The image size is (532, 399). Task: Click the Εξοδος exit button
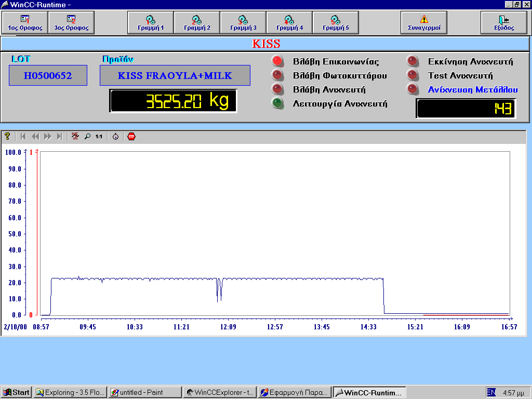pyautogui.click(x=503, y=23)
